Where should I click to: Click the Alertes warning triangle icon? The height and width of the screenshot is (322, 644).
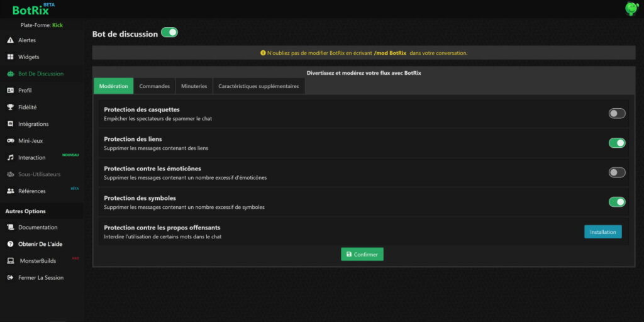click(x=11, y=40)
